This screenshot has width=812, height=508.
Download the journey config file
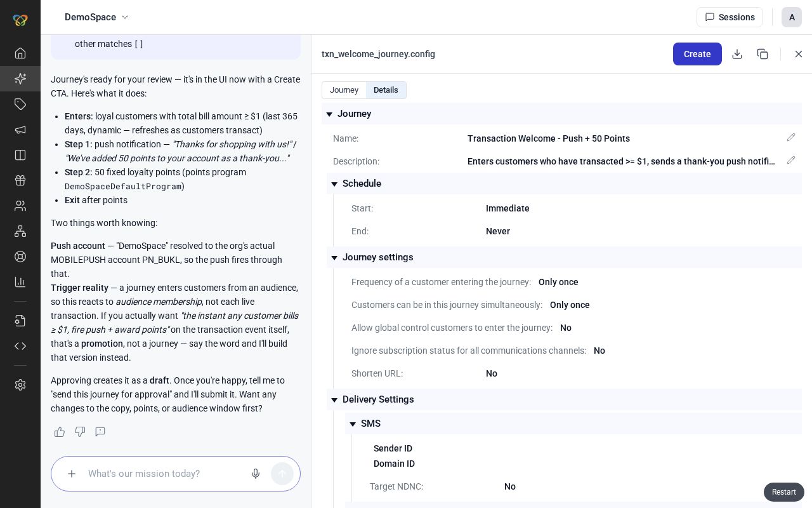pyautogui.click(x=737, y=54)
